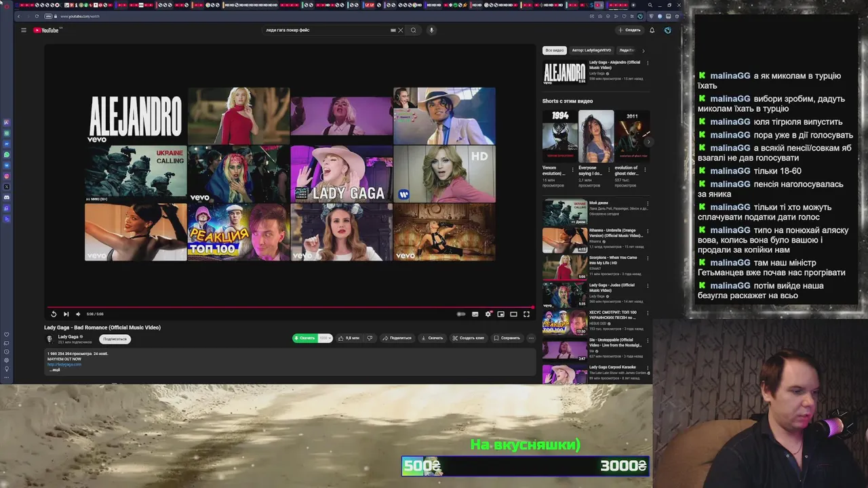Open the Lady Gaga channel avatar

point(49,339)
